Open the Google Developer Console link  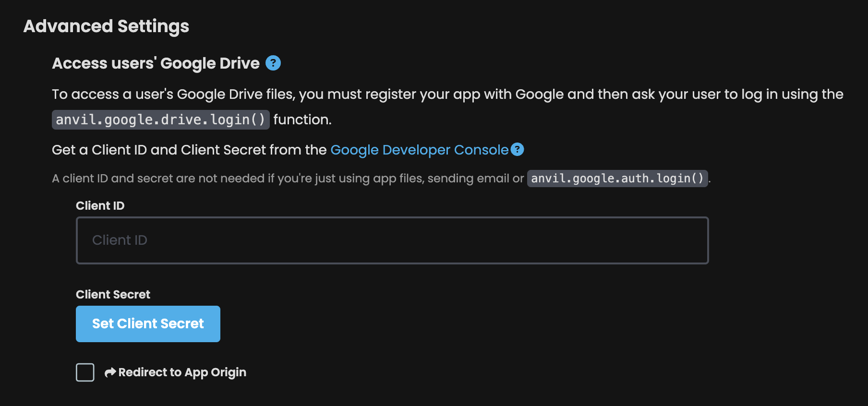tap(419, 150)
